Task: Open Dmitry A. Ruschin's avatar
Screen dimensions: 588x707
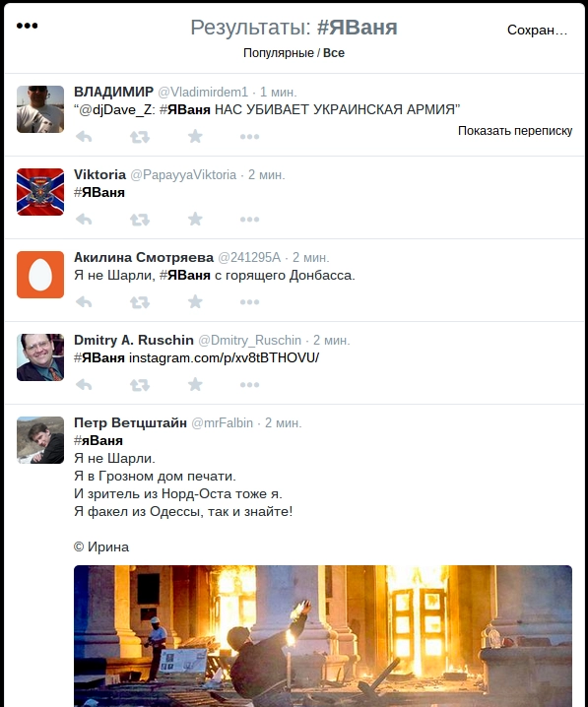Action: 40,357
